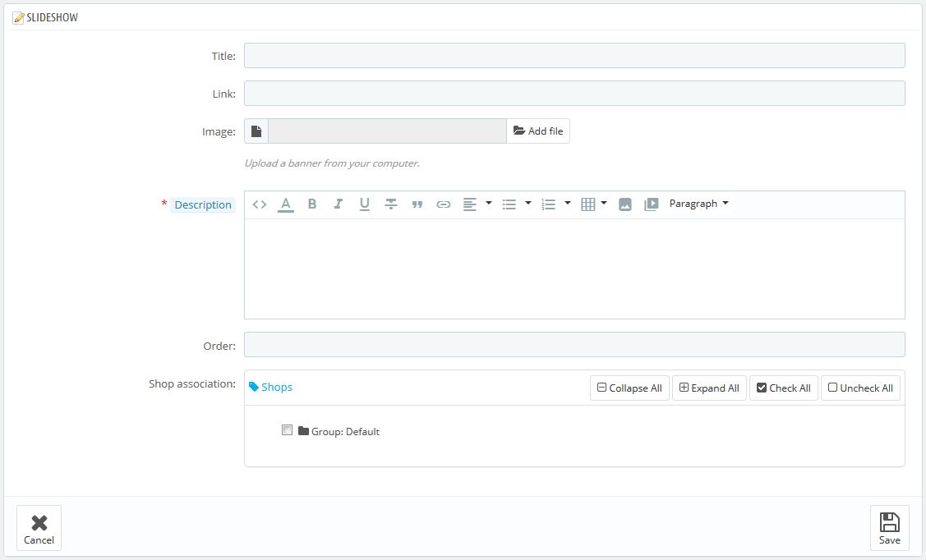Open the Paragraph format dropdown
Viewport: 926px width, 560px height.
click(698, 204)
